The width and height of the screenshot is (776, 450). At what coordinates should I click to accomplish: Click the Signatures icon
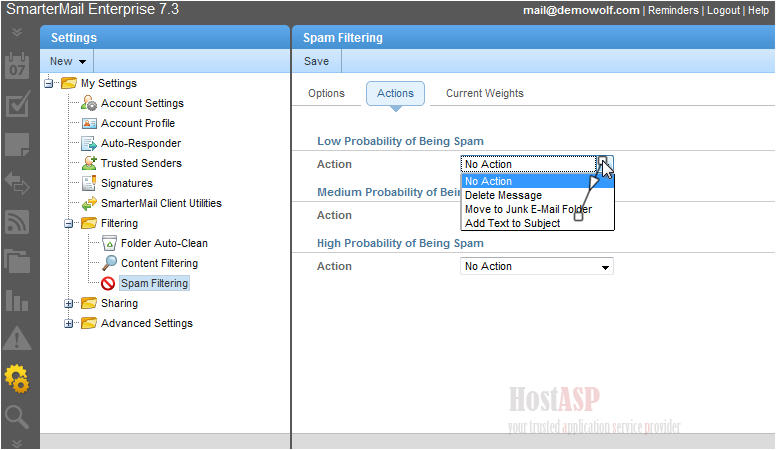point(89,183)
